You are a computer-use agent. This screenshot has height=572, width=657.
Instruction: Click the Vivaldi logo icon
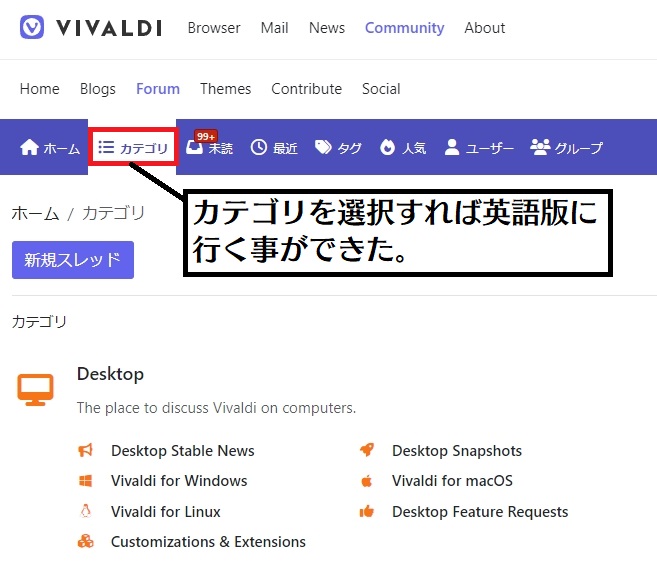tap(32, 27)
